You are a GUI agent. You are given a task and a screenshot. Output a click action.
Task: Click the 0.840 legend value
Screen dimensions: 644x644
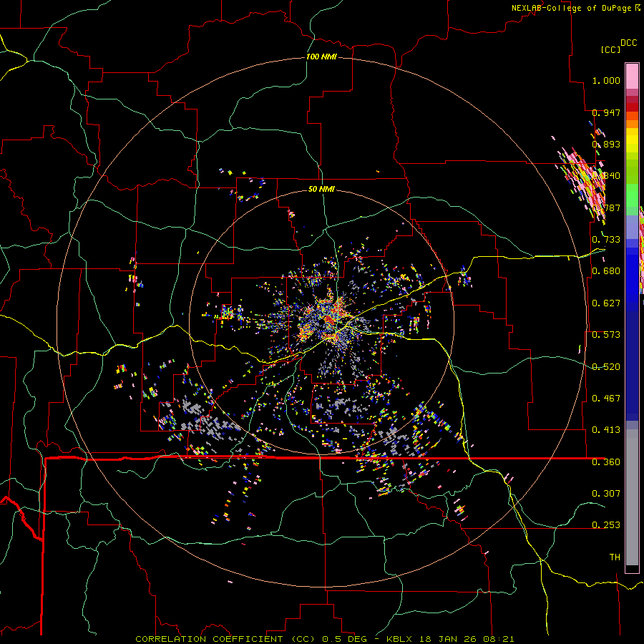pyautogui.click(x=606, y=176)
